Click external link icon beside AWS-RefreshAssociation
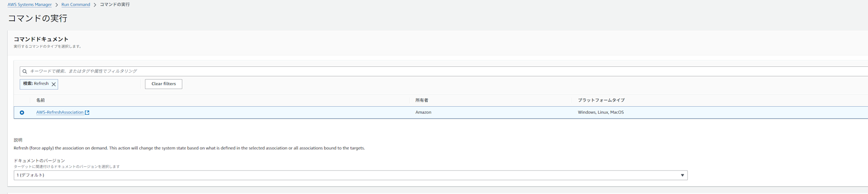This screenshot has height=194, width=868. pyautogui.click(x=87, y=112)
